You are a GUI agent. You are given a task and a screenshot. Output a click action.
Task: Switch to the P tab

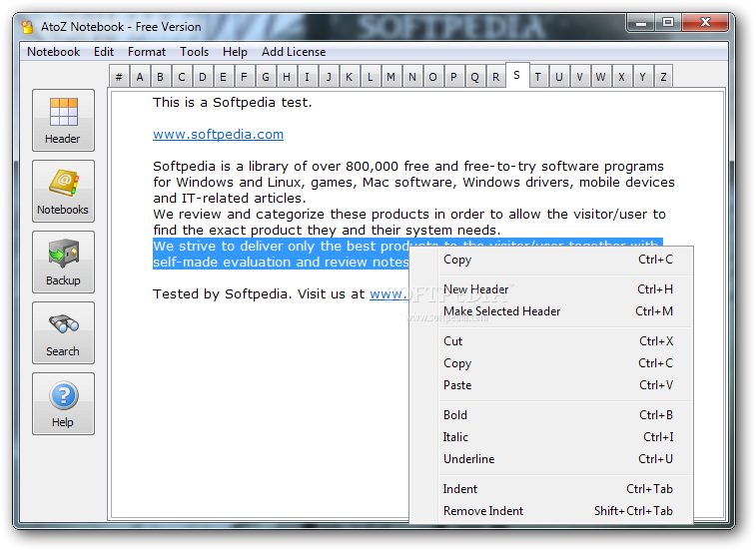453,77
